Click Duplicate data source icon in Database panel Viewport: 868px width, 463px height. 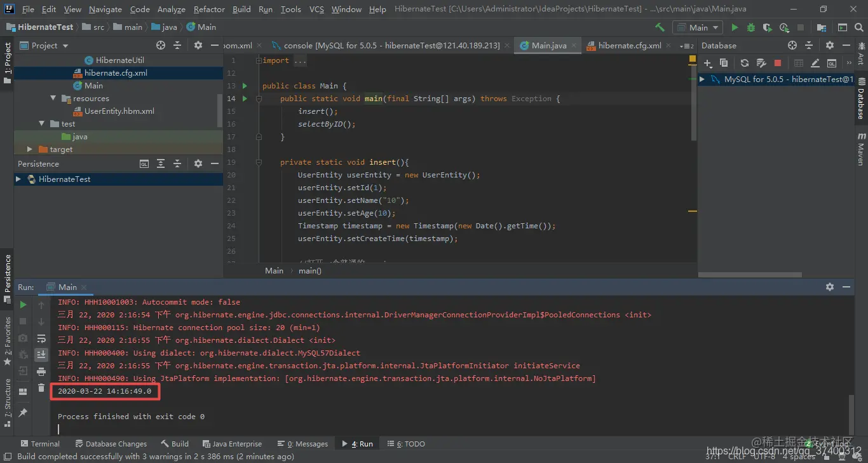click(x=724, y=63)
